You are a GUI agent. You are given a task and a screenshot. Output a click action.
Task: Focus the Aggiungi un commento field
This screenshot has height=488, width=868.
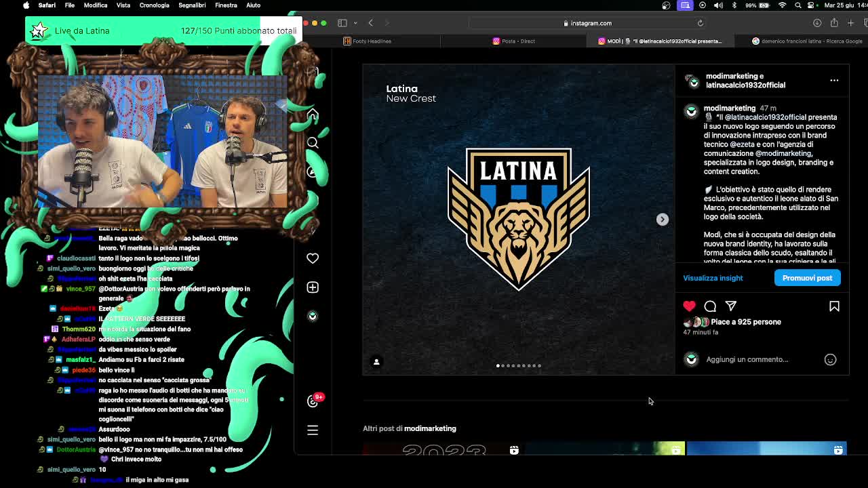[747, 360]
